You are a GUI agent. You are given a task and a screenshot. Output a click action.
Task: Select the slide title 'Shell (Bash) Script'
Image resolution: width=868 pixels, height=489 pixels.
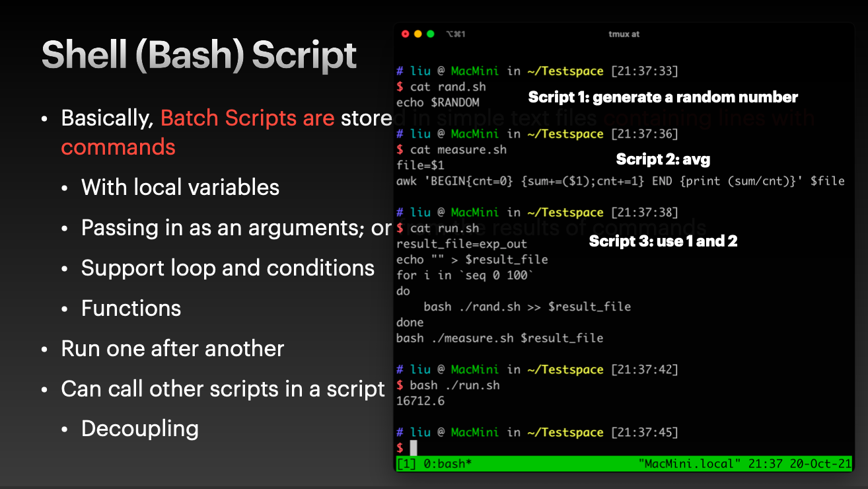[199, 55]
